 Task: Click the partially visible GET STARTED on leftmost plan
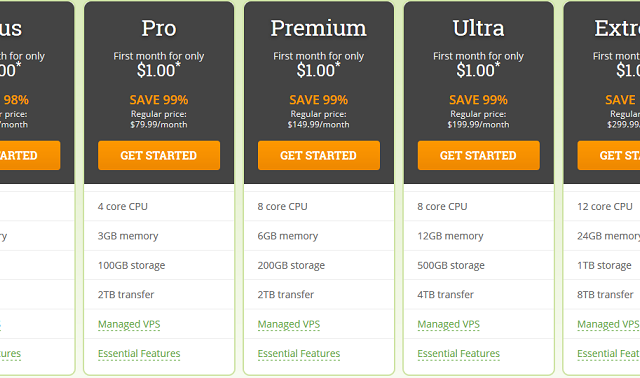(30, 156)
